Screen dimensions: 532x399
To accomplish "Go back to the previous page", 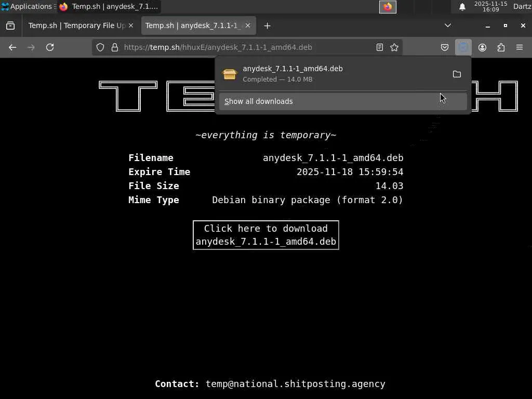I will 12,47.
